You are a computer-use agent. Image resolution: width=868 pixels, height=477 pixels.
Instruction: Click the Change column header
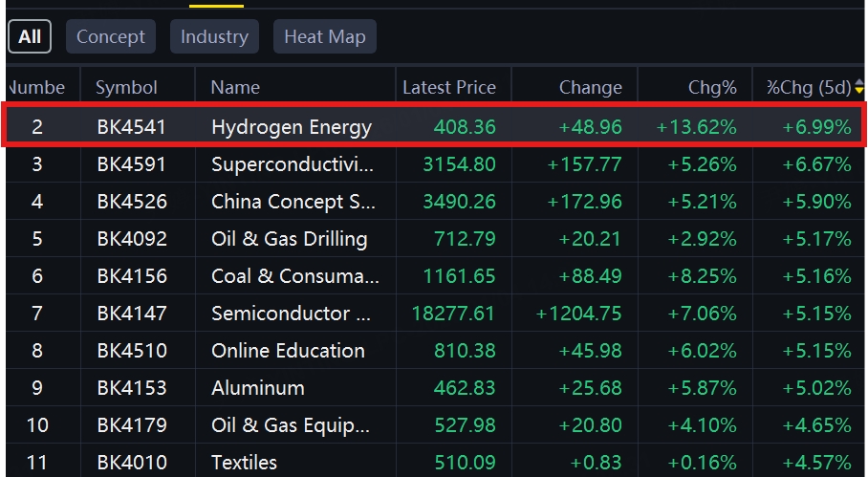pos(590,88)
